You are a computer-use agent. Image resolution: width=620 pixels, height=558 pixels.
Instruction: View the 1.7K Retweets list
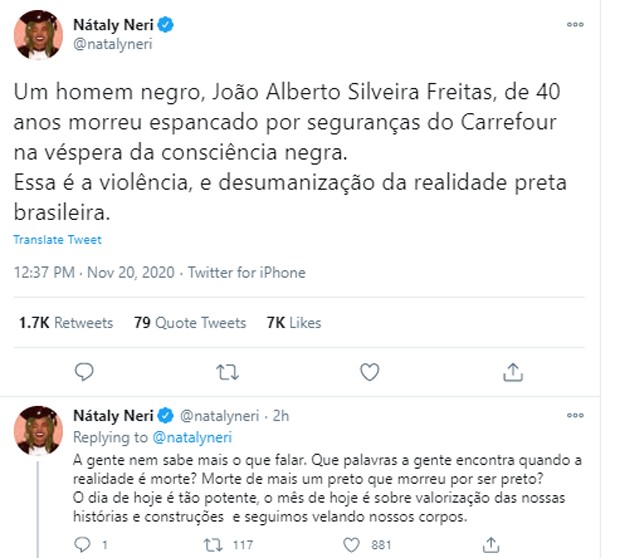coord(66,323)
